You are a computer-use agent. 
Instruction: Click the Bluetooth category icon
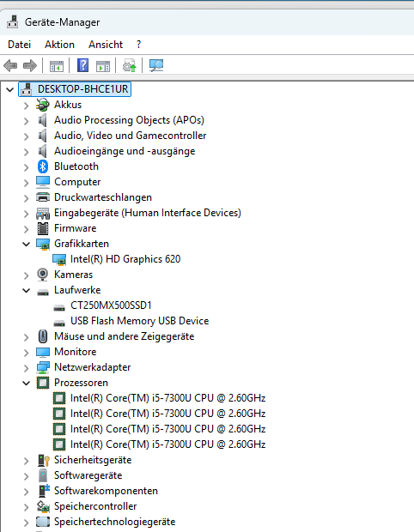tap(43, 166)
